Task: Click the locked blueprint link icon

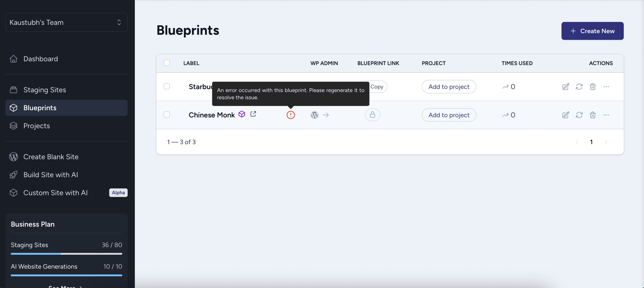Action: (x=372, y=115)
